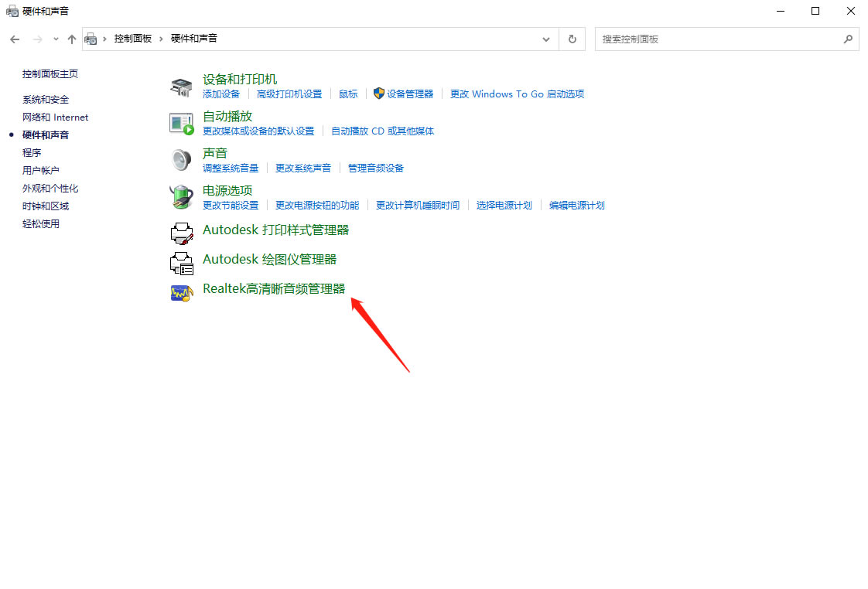This screenshot has height=589, width=868.
Task: Expand the address bar history dropdown
Action: [546, 39]
